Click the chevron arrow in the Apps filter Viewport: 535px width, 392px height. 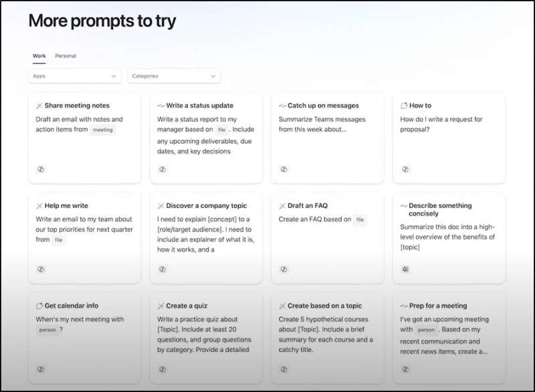click(x=114, y=76)
